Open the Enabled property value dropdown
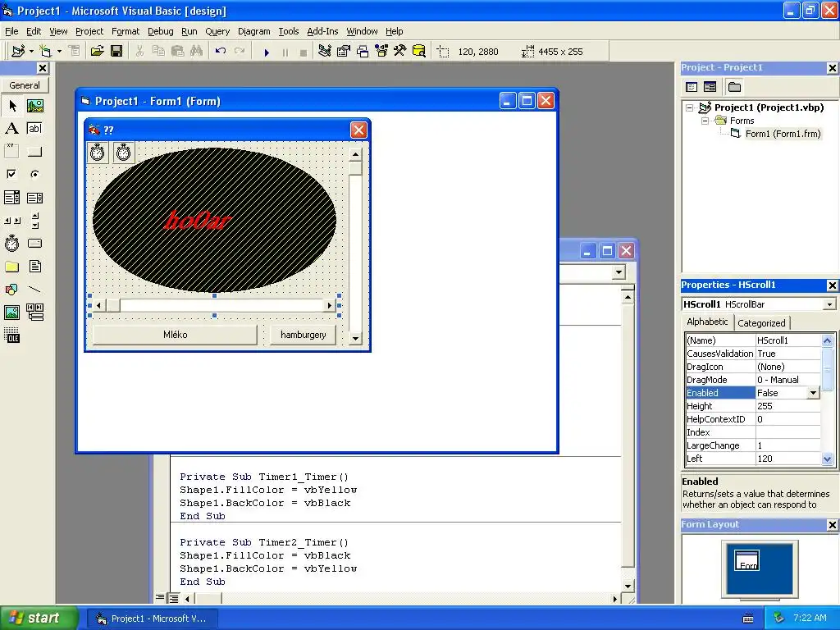The width and height of the screenshot is (840, 630). pyautogui.click(x=813, y=393)
